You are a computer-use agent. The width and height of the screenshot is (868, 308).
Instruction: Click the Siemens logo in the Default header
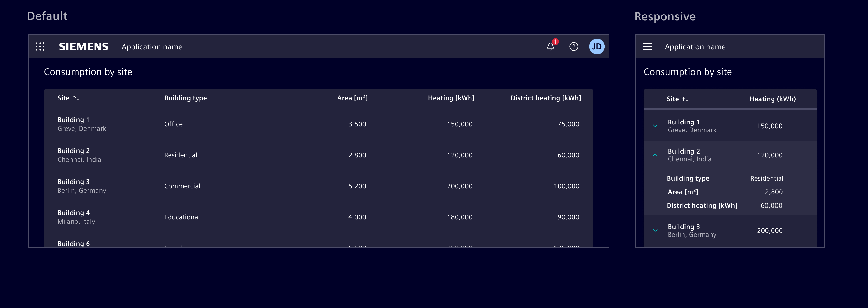coord(84,46)
